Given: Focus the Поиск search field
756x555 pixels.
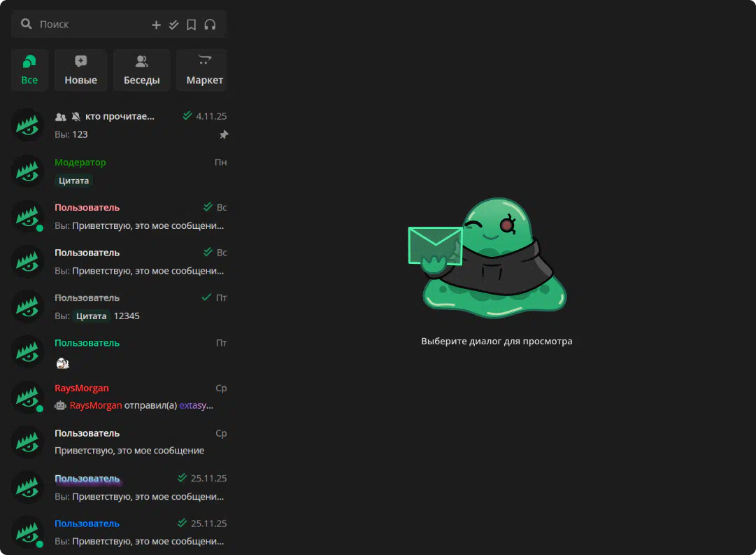Looking at the screenshot, I should click(91, 24).
